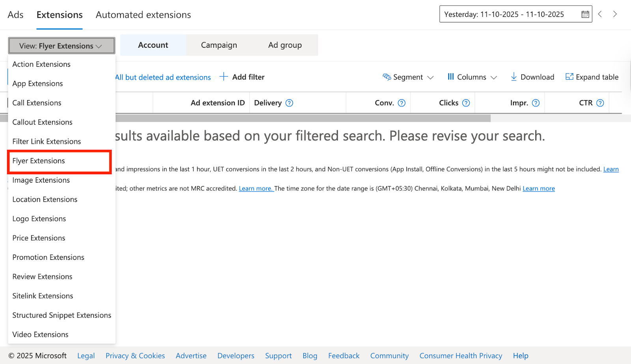Screen dimensions: 631x364
Task: Click the Delivery column help icon
Action: point(289,103)
